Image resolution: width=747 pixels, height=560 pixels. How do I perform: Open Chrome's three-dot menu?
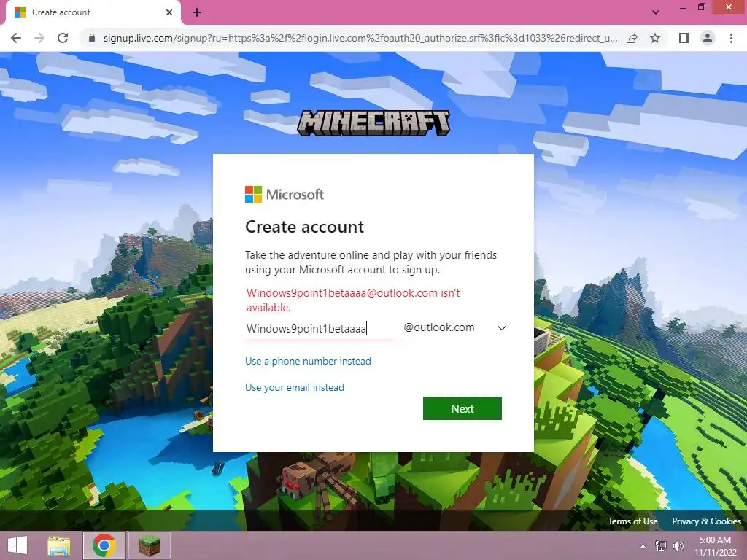tap(731, 38)
